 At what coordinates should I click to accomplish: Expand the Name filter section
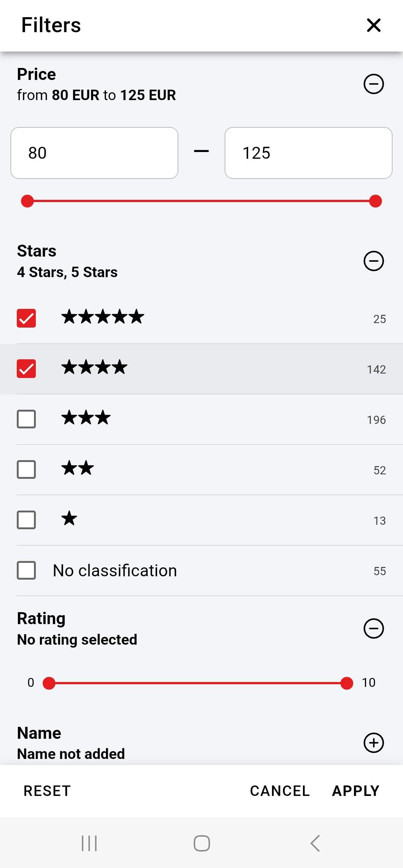tap(374, 743)
